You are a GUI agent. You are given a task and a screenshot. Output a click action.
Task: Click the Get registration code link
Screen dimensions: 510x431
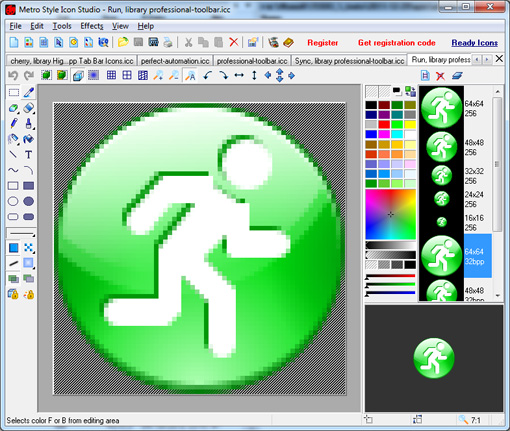point(397,43)
